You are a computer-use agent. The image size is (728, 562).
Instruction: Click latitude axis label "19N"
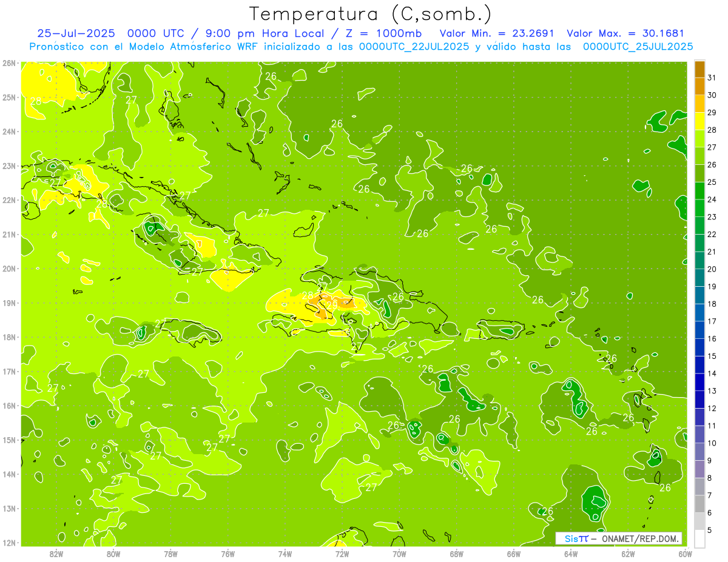(9, 303)
